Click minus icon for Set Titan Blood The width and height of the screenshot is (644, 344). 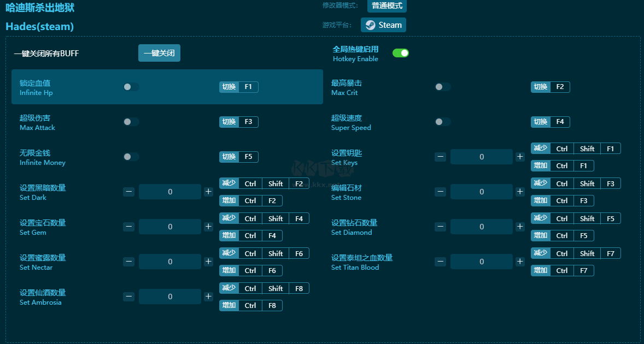441,262
